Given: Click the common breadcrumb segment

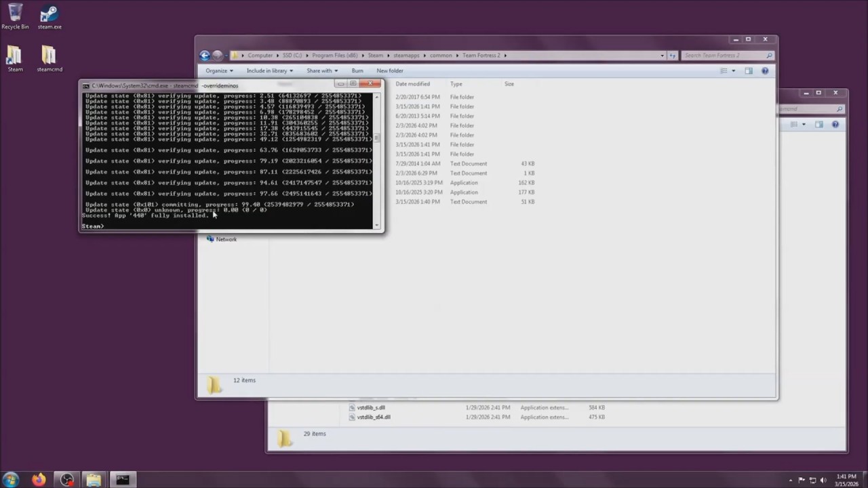Looking at the screenshot, I should (x=441, y=56).
